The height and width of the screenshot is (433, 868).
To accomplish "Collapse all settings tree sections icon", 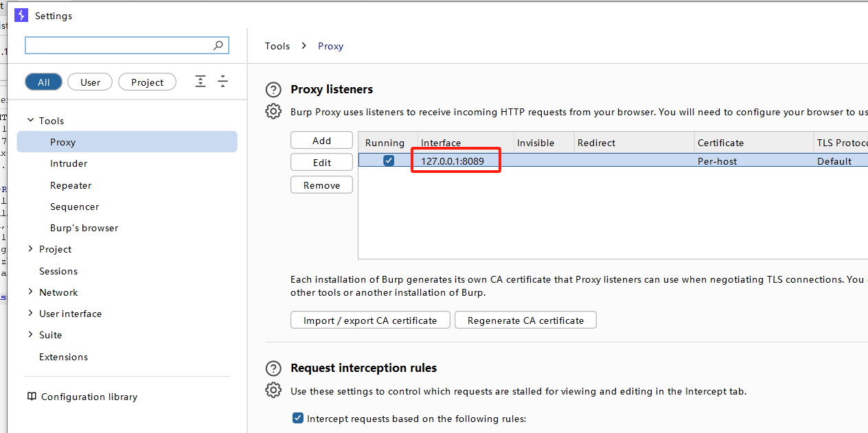I will (x=223, y=82).
